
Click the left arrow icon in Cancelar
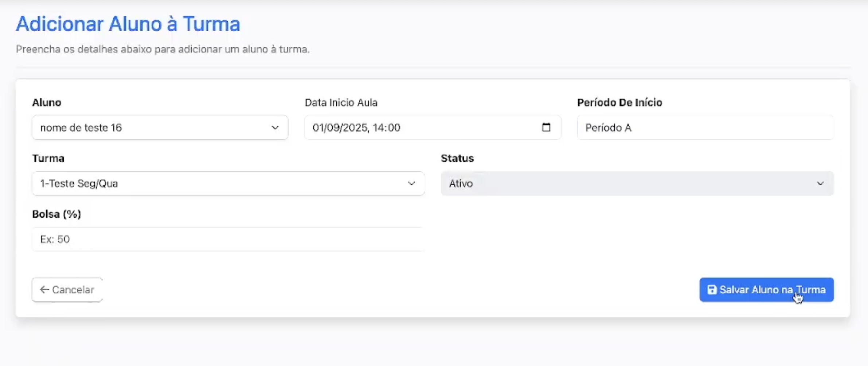(x=44, y=290)
